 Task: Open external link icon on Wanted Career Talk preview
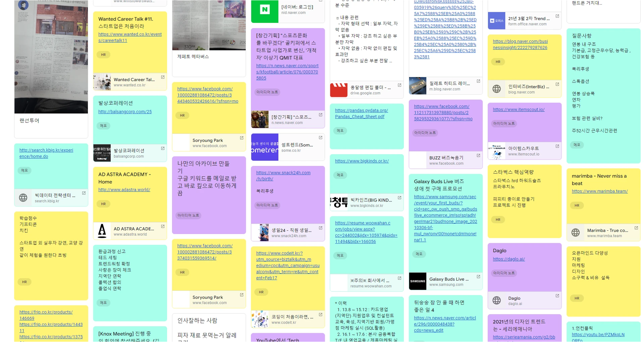coord(163,77)
